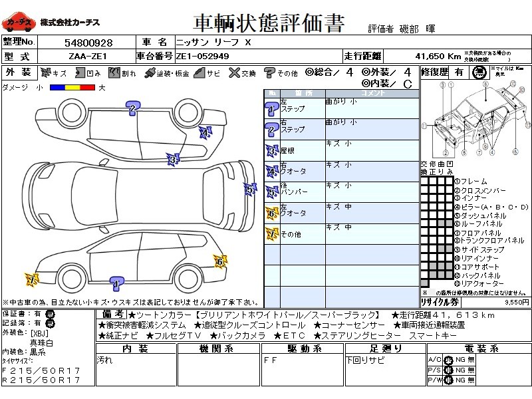This screenshot has height=399, width=532.
Task: Click the カーチス red car logo
Action: [19, 23]
